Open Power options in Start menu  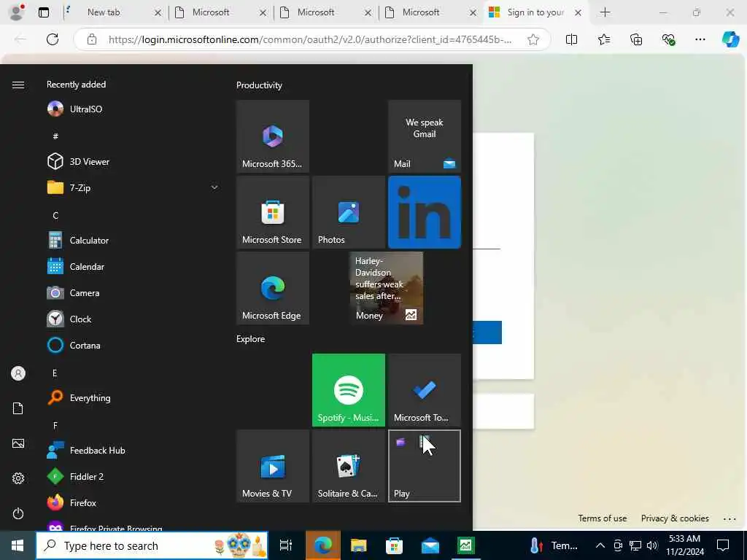click(x=18, y=513)
